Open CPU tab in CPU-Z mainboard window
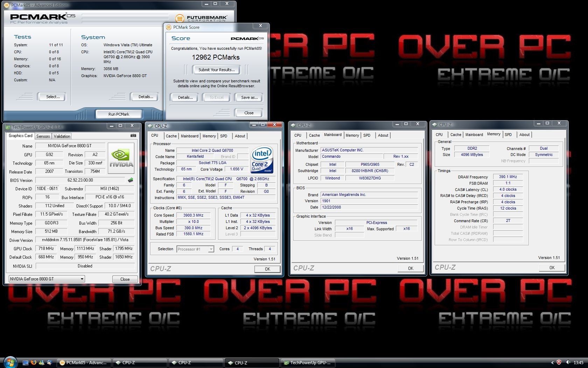This screenshot has height=368, width=588. point(298,135)
